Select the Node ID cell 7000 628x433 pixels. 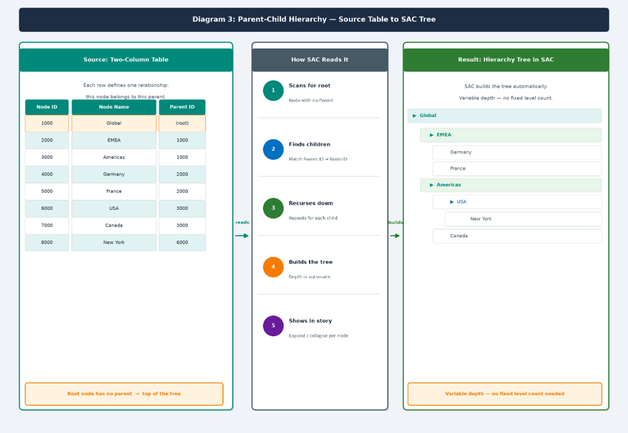[x=47, y=226]
